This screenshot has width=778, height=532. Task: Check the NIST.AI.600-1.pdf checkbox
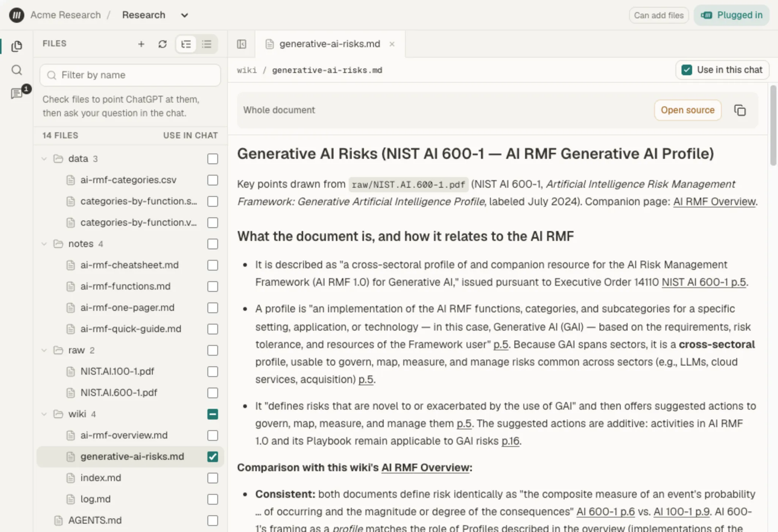click(x=213, y=393)
